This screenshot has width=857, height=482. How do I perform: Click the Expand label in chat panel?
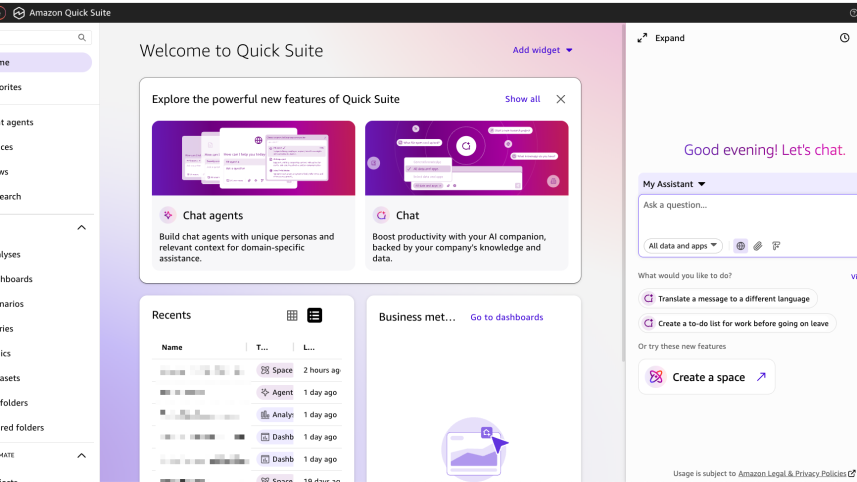coord(670,38)
